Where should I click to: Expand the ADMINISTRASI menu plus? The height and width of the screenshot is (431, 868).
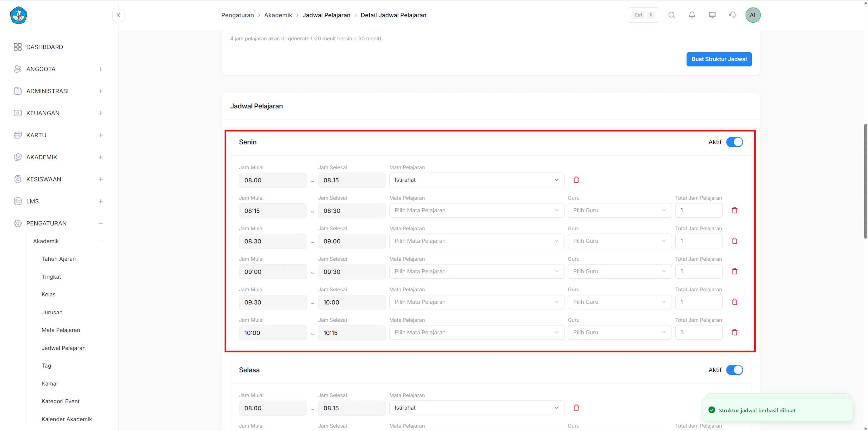click(100, 91)
